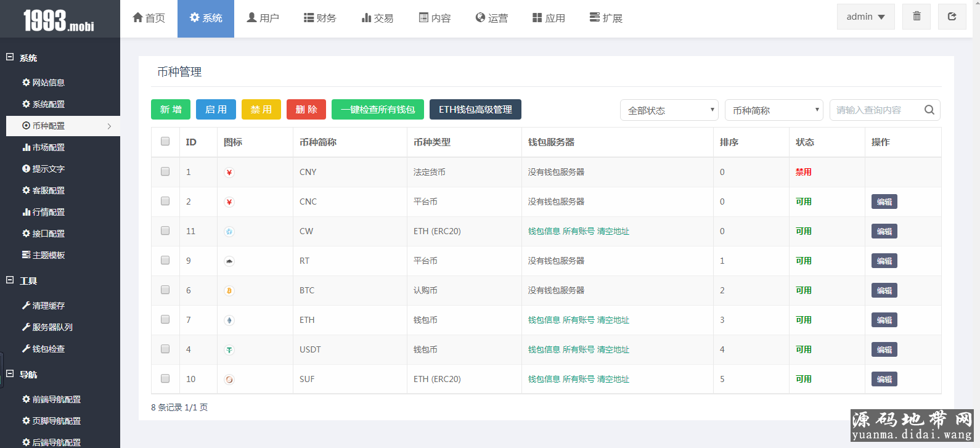Click the USDT coin icon in table
The image size is (980, 448).
click(x=229, y=350)
